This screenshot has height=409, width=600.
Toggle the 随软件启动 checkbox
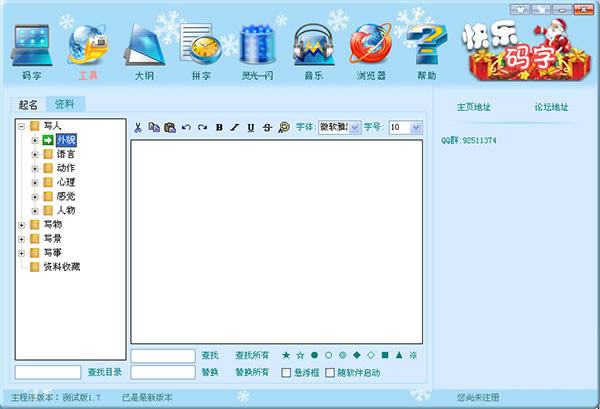(x=329, y=373)
